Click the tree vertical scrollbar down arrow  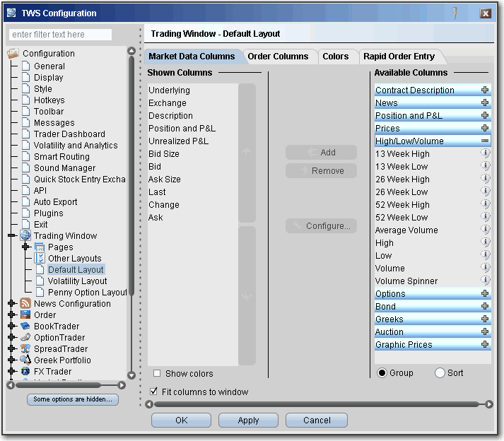131,375
